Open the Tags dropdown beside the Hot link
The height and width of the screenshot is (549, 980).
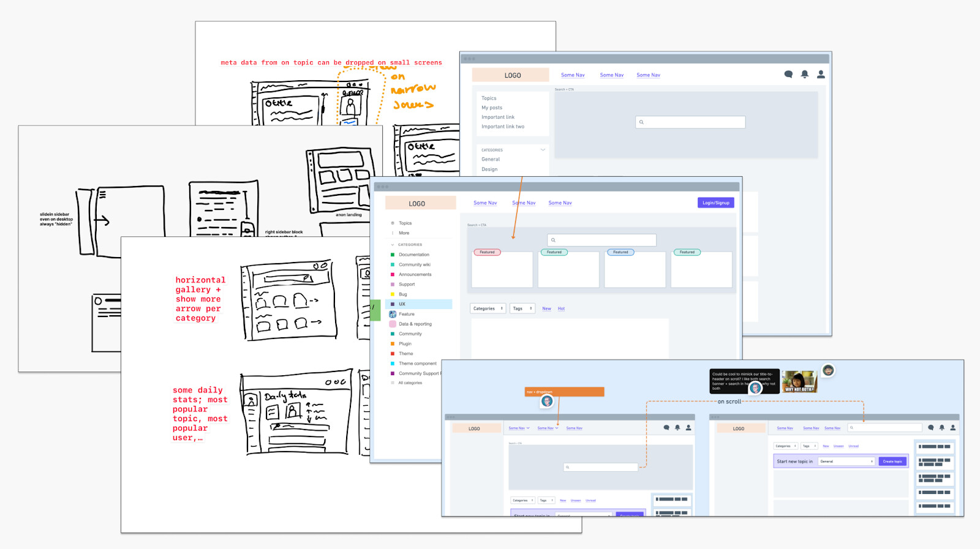(x=522, y=308)
